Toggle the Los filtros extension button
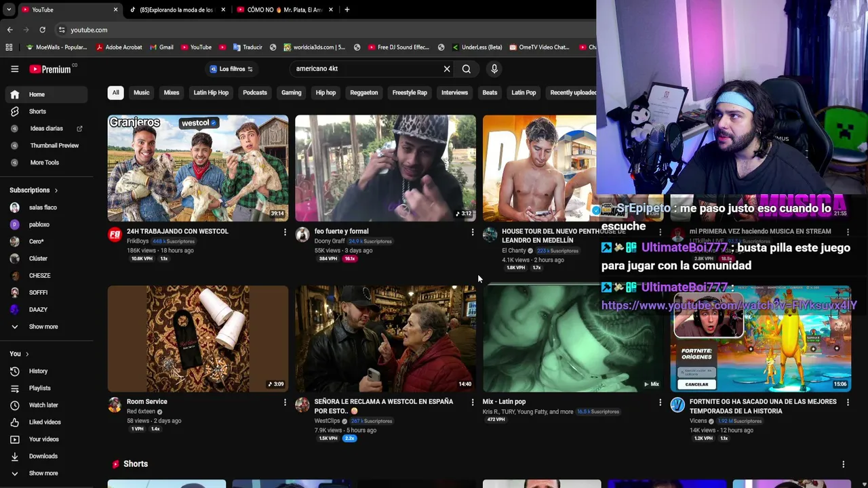This screenshot has height=488, width=868. [231, 68]
